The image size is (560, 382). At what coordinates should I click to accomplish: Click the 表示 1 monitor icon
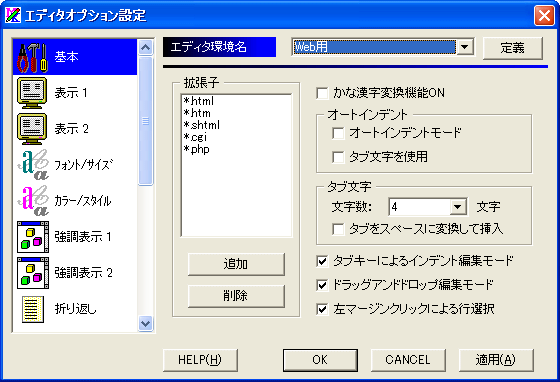pos(32,93)
